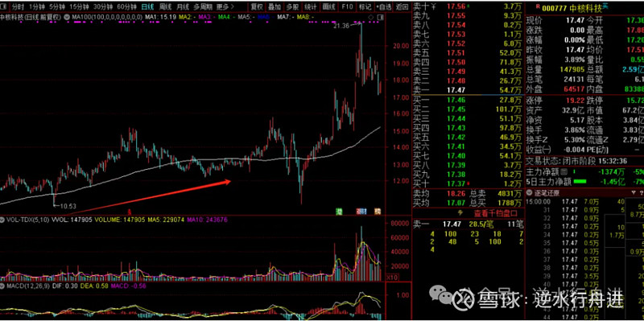Toggle the side panel icon beside the diamond

(x=380, y=17)
